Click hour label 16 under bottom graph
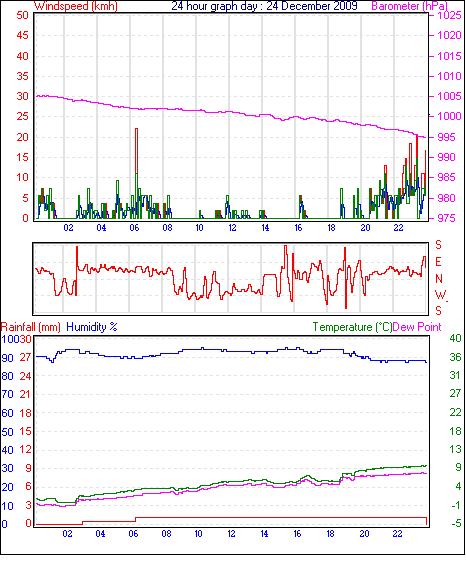Screen dimensions: 466x566 [297, 534]
